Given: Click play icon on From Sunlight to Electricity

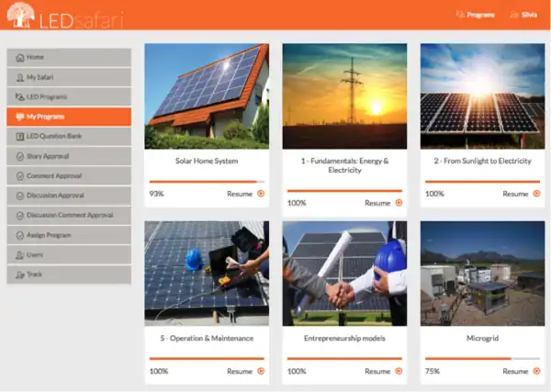Looking at the screenshot, I should pos(536,194).
